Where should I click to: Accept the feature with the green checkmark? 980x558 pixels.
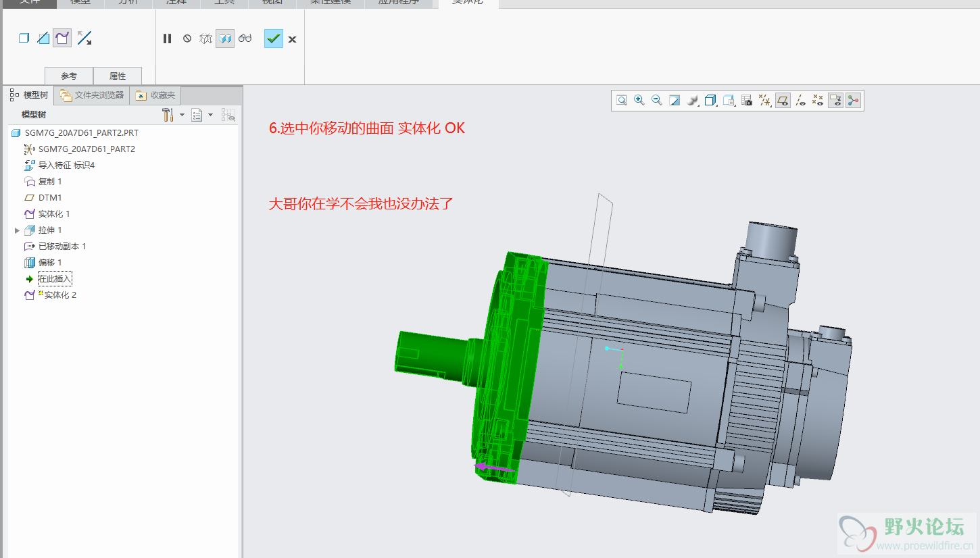click(274, 39)
